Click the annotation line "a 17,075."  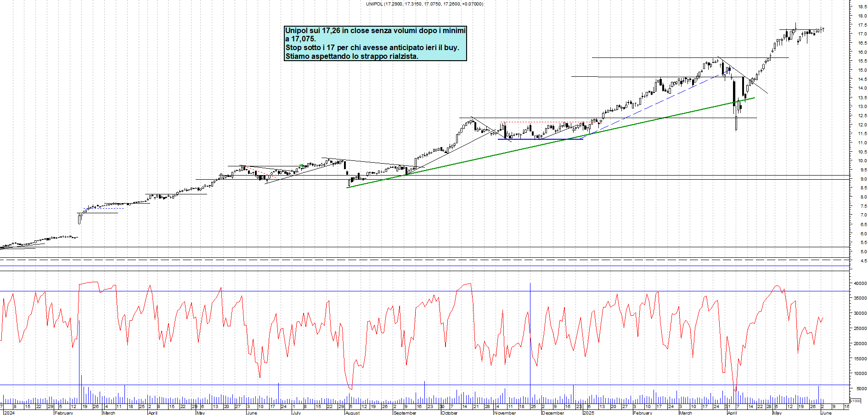(300, 39)
